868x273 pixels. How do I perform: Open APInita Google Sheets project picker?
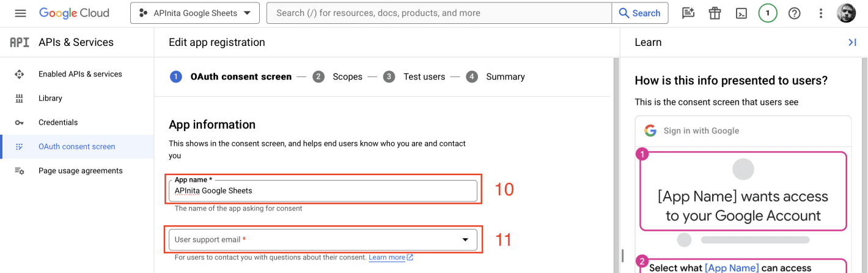[194, 13]
